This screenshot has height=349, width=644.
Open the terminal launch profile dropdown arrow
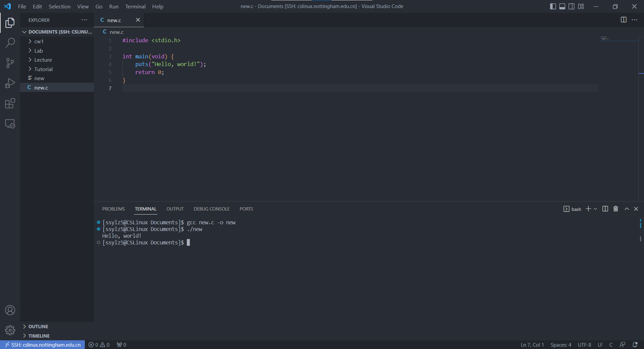[x=595, y=209]
